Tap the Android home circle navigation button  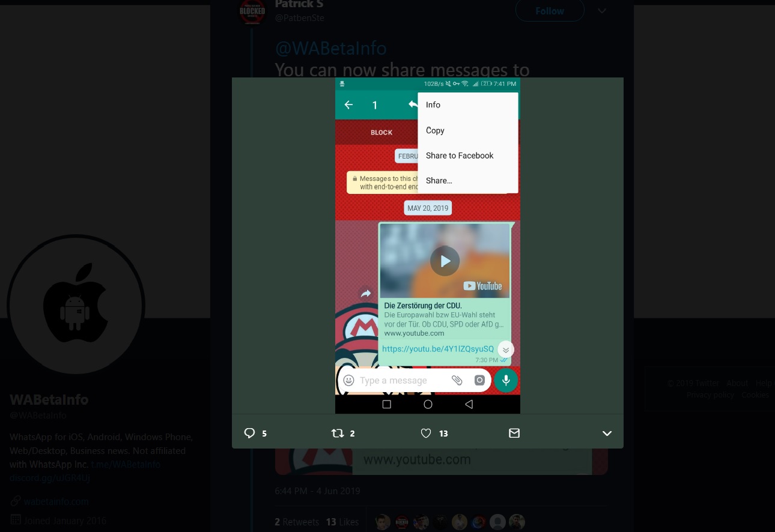coord(427,404)
